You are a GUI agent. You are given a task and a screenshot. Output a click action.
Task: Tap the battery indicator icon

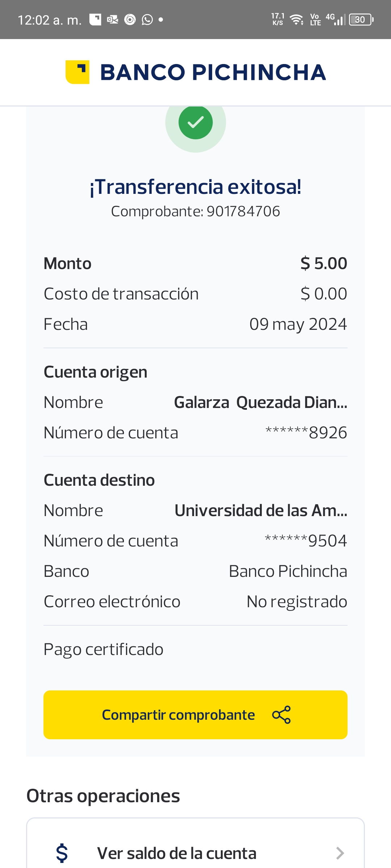pyautogui.click(x=361, y=20)
